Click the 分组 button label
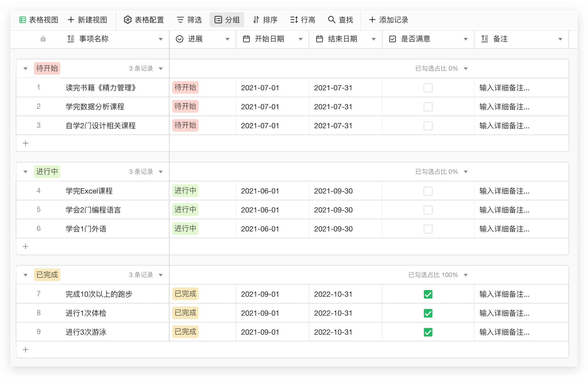 click(x=232, y=20)
